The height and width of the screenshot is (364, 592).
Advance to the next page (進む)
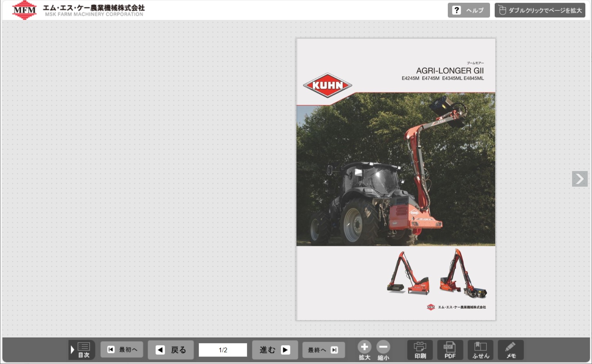[275, 350]
